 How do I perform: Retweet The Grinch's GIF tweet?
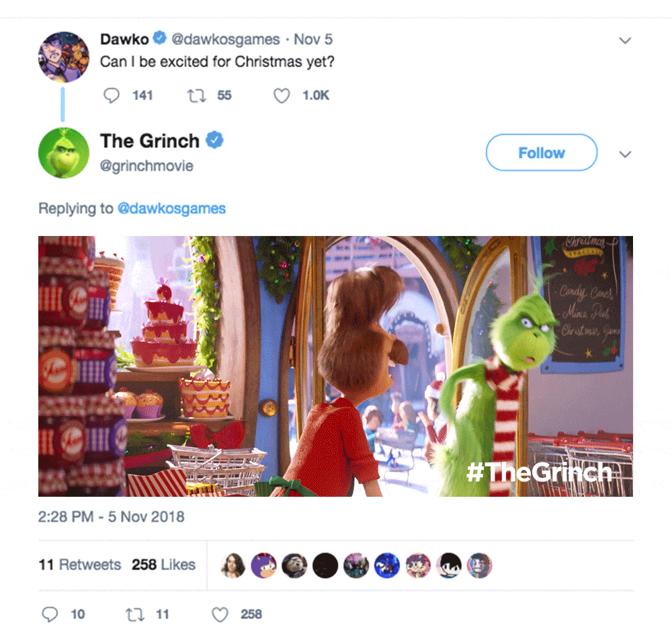[134, 614]
